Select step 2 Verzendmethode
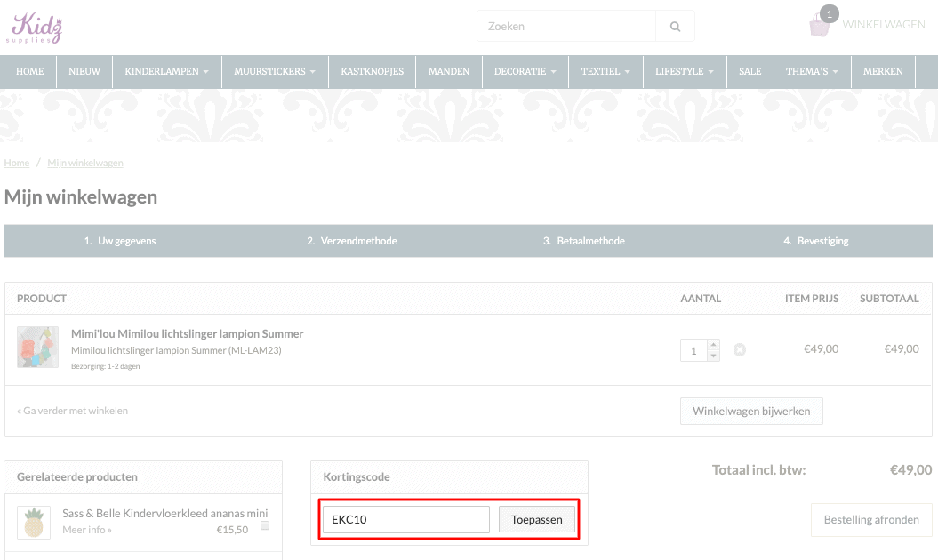This screenshot has height=560, width=938. [352, 241]
